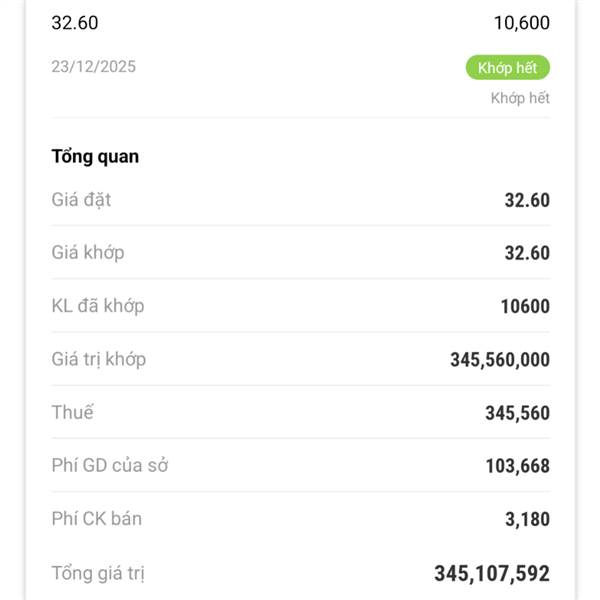The image size is (600, 600).
Task: Tap the green Khớp hết status badge
Action: click(x=507, y=67)
